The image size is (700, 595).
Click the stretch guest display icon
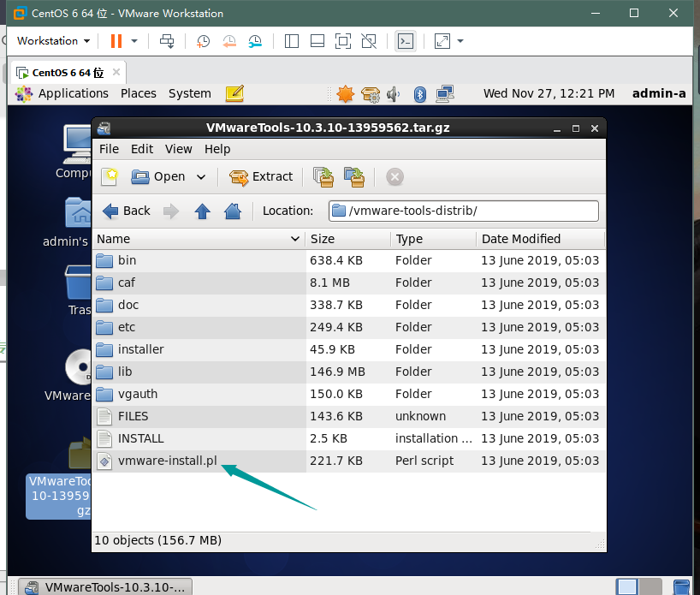(x=442, y=41)
